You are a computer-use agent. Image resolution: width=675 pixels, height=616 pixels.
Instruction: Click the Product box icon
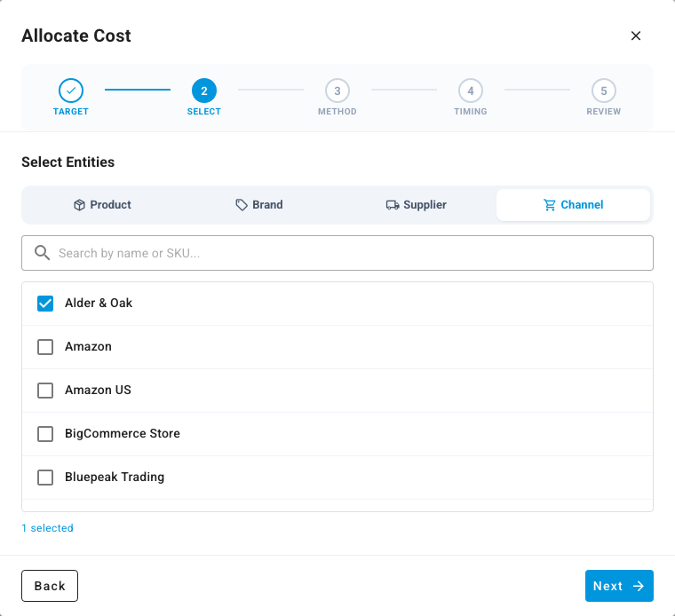pyautogui.click(x=79, y=205)
